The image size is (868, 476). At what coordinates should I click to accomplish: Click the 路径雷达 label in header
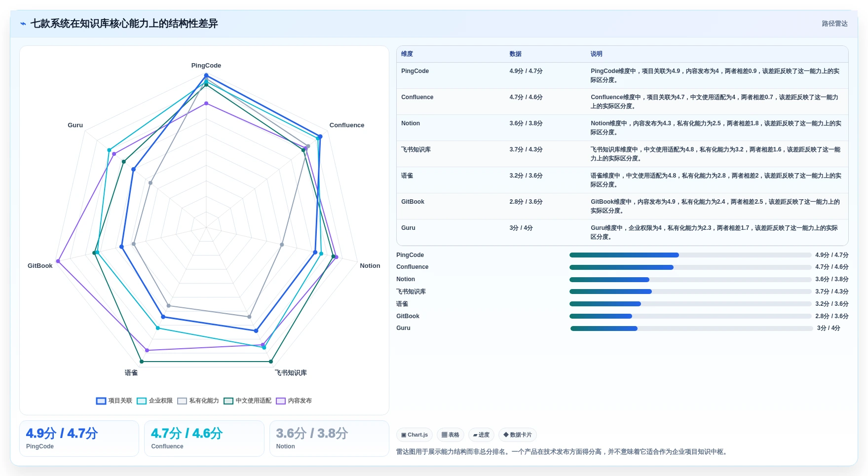point(834,24)
